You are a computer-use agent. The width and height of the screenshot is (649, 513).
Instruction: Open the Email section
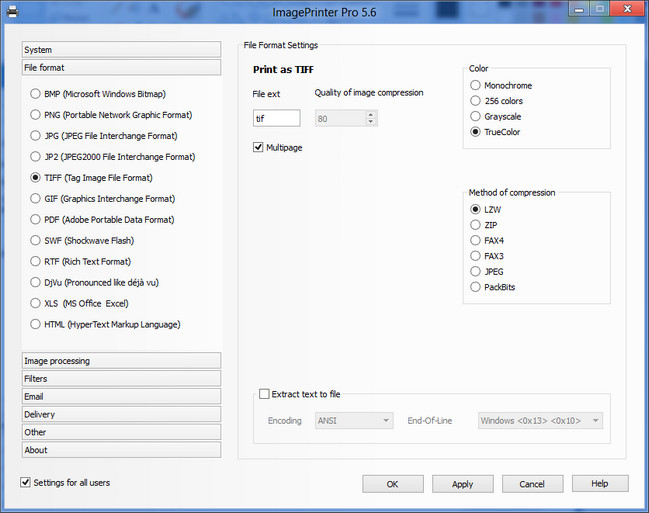click(x=121, y=396)
